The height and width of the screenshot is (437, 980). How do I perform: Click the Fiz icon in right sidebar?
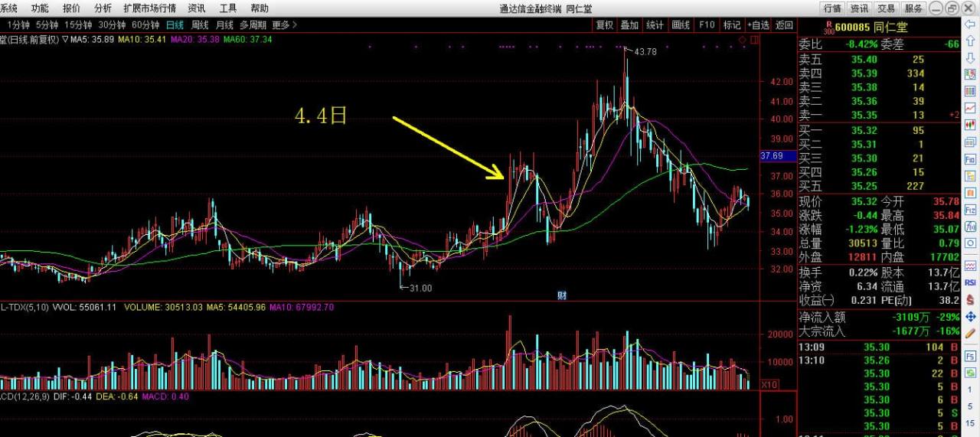pos(970,210)
